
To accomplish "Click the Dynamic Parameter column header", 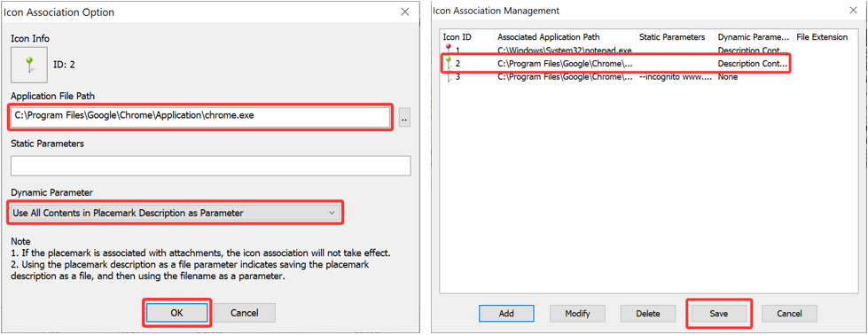I will click(754, 37).
